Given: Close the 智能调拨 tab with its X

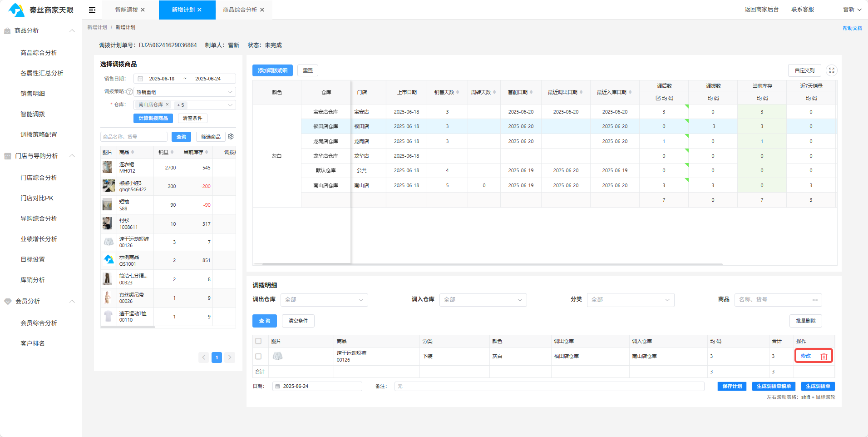Looking at the screenshot, I should click(x=143, y=10).
